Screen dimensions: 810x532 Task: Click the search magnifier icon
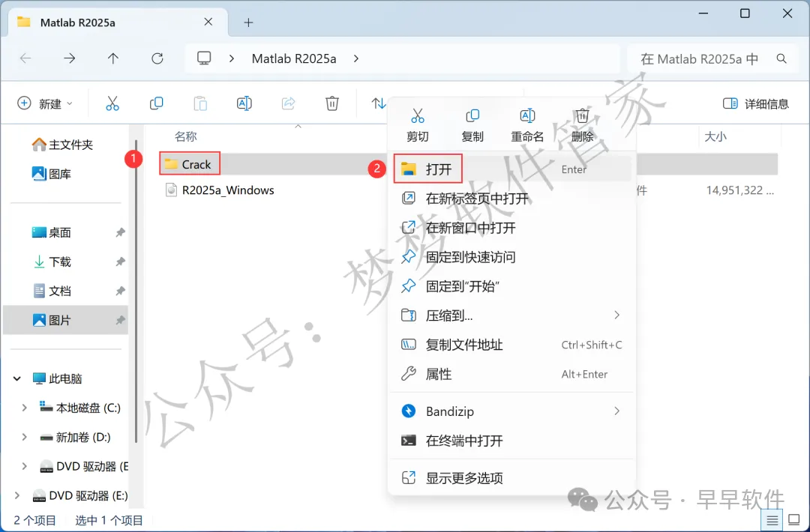coord(781,59)
